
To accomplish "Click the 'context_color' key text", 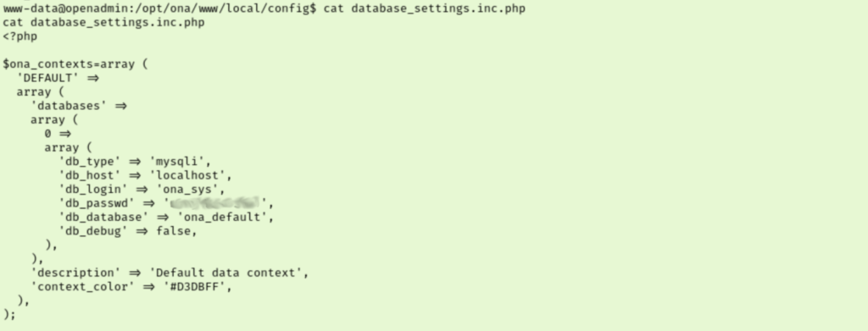I will (x=82, y=287).
